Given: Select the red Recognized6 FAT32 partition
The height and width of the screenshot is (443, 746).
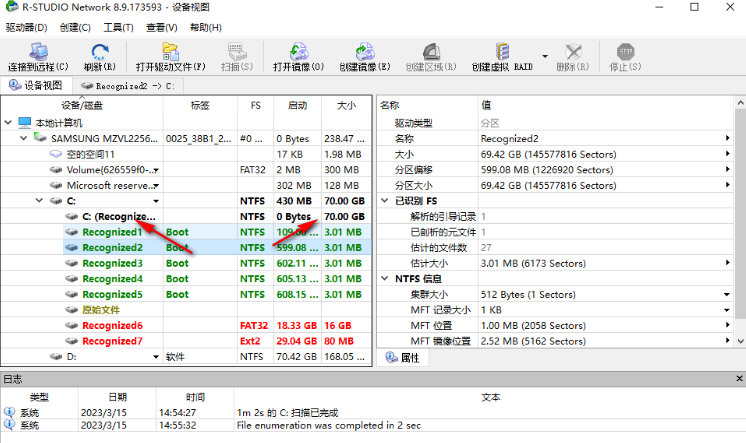Looking at the screenshot, I should tap(112, 325).
